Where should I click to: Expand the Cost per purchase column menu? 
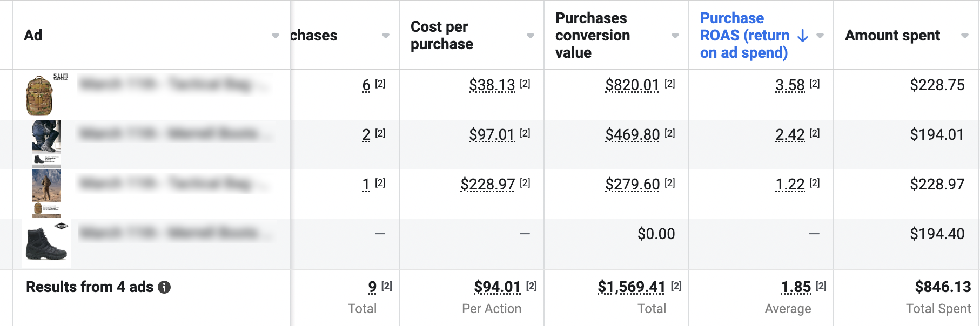(x=531, y=36)
